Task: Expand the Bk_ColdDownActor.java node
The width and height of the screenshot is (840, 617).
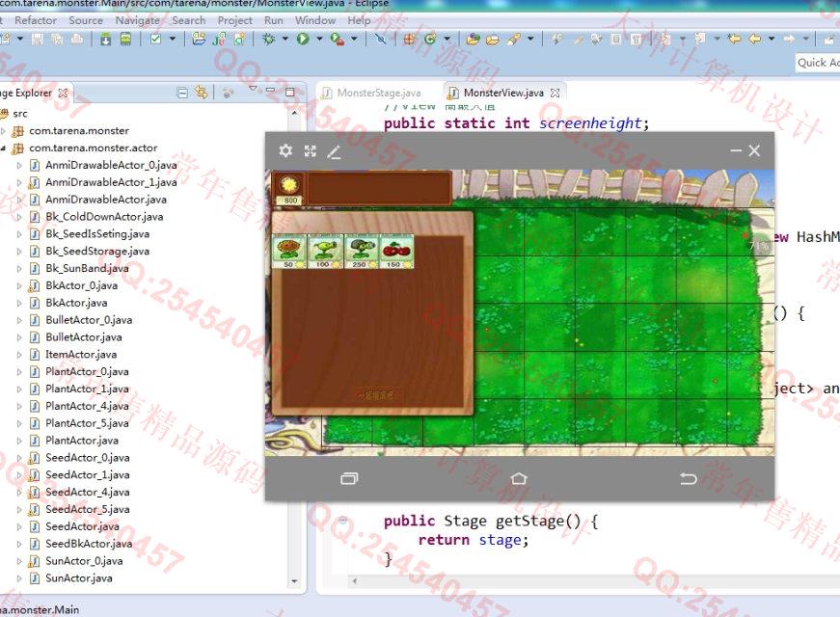Action: tap(19, 217)
